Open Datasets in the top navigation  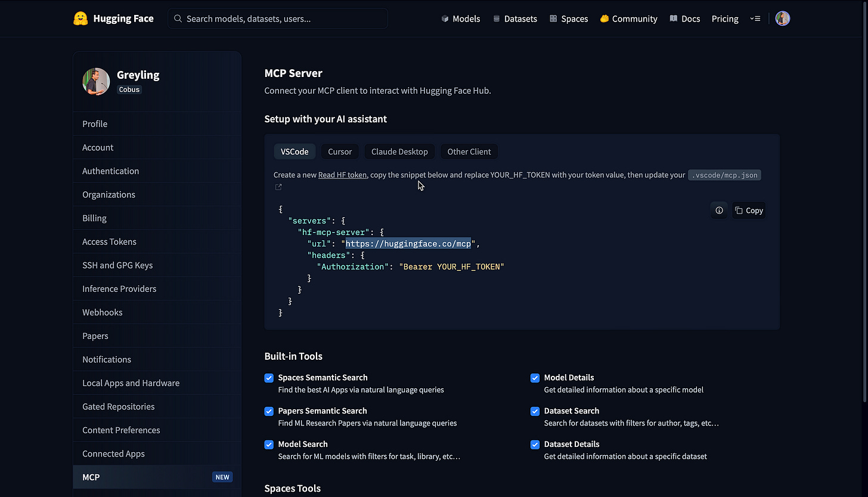514,18
